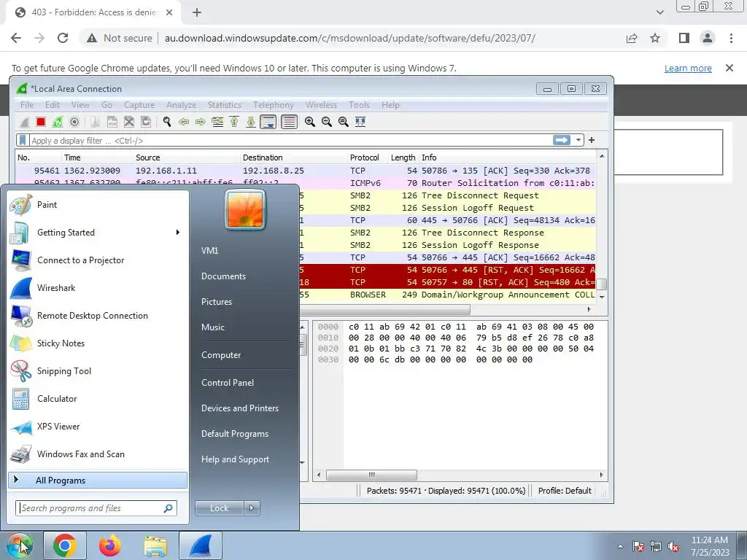Reload the Chrome page

(x=63, y=38)
